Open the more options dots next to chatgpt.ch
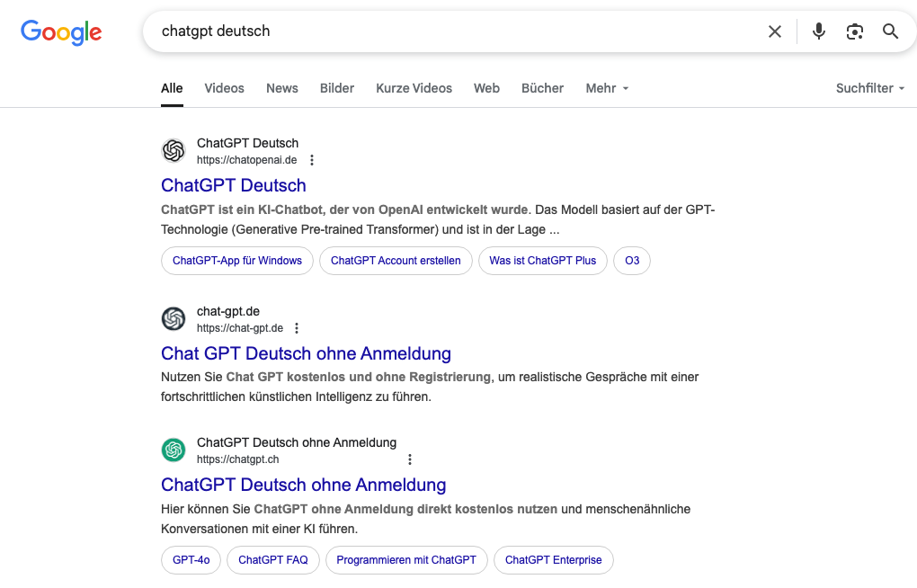The image size is (917, 588). coord(410,459)
